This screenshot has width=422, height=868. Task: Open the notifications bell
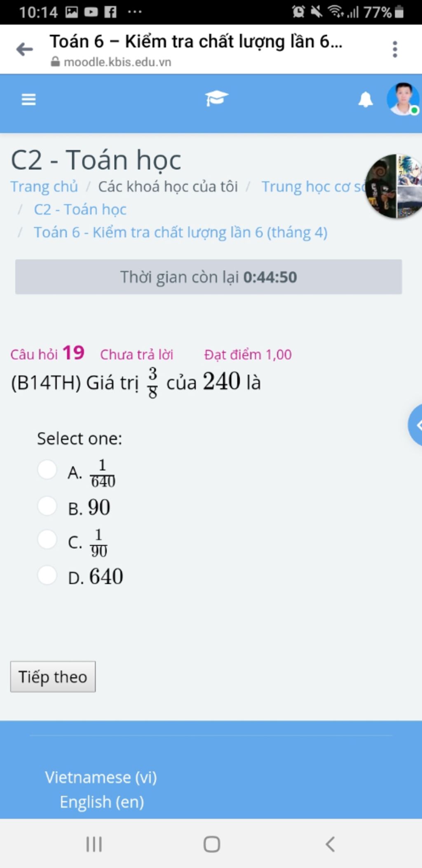[x=366, y=100]
